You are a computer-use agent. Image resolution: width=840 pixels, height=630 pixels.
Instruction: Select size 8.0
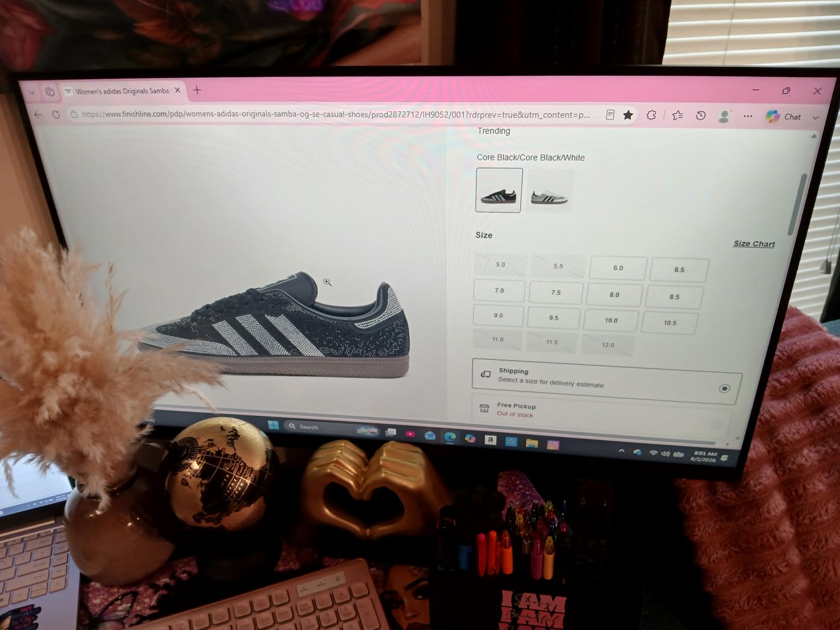tap(614, 295)
